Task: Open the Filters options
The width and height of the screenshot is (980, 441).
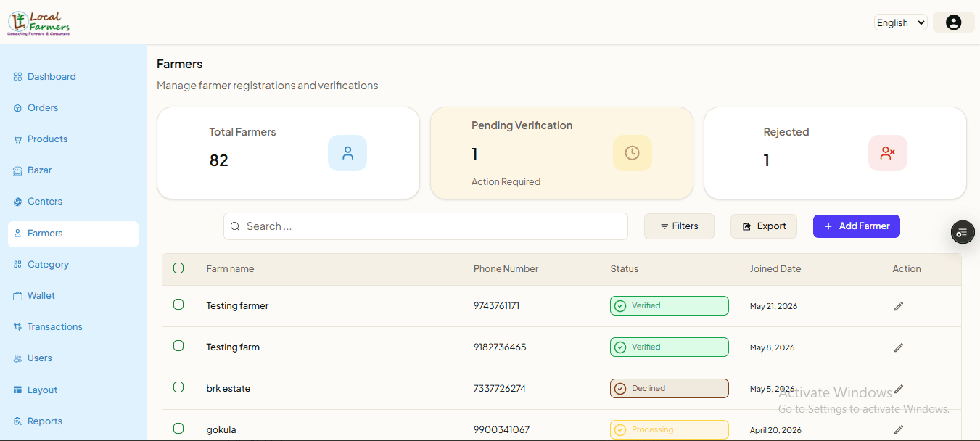Action: (x=679, y=226)
